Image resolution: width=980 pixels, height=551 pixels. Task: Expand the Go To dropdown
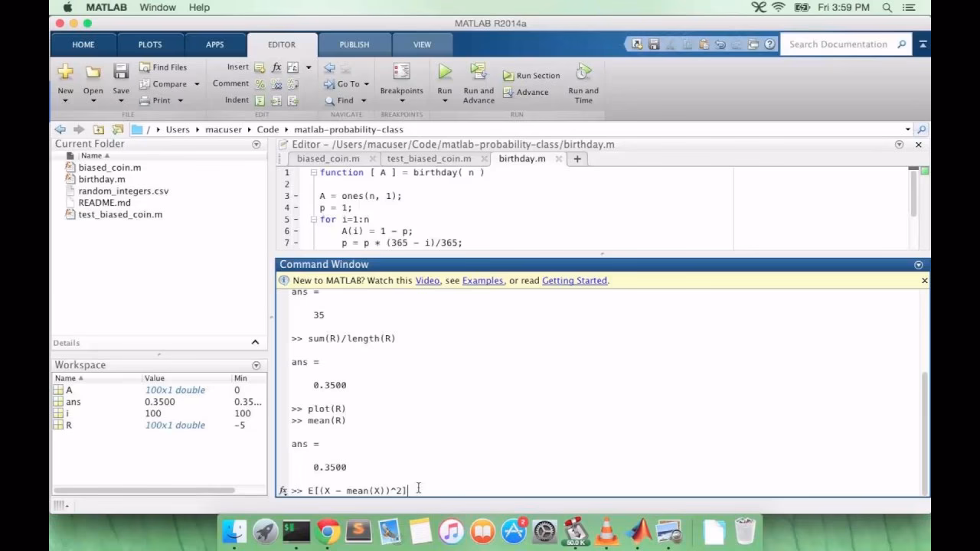pos(365,83)
